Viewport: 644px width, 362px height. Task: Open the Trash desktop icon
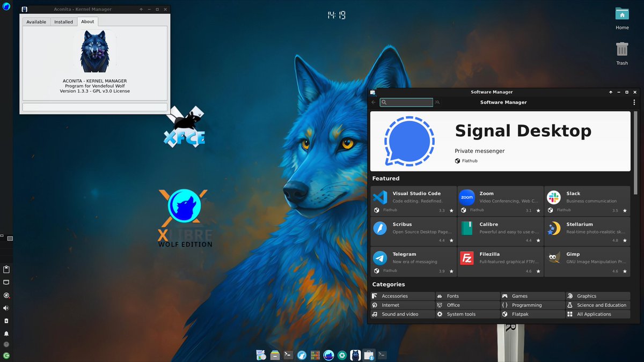pos(622,49)
